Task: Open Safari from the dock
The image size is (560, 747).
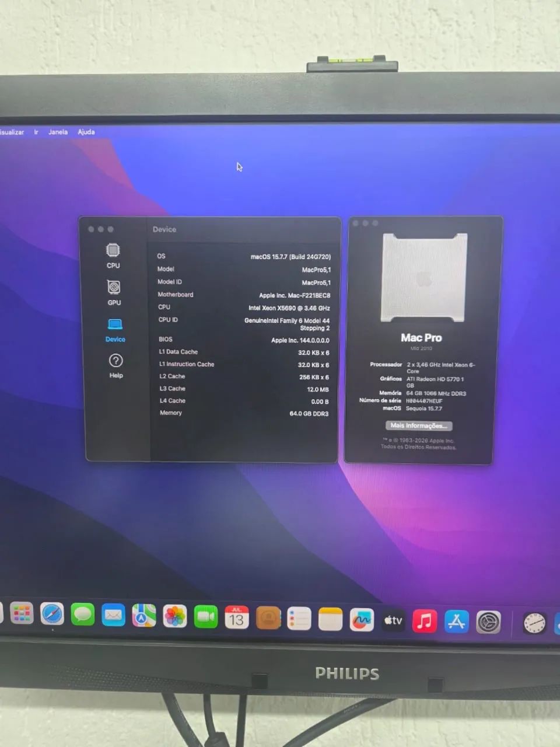Action: click(52, 614)
